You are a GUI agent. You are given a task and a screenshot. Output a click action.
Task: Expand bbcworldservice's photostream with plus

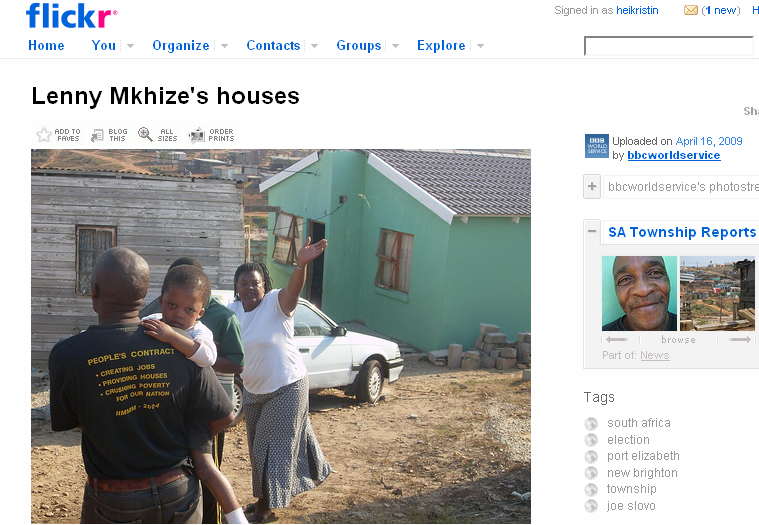coord(592,186)
